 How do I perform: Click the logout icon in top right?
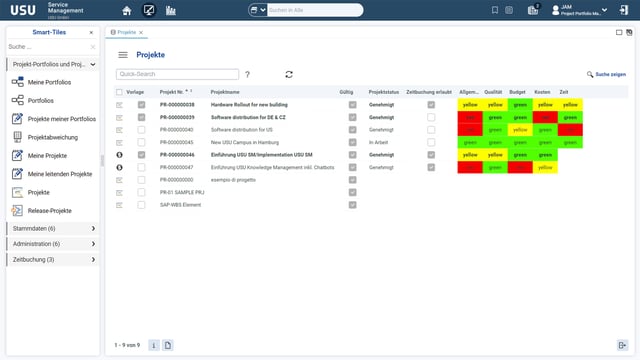tap(624, 10)
